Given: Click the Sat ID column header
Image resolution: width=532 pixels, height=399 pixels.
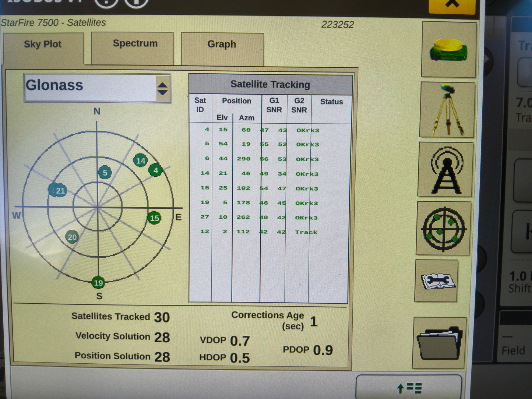Looking at the screenshot, I should click(x=200, y=105).
